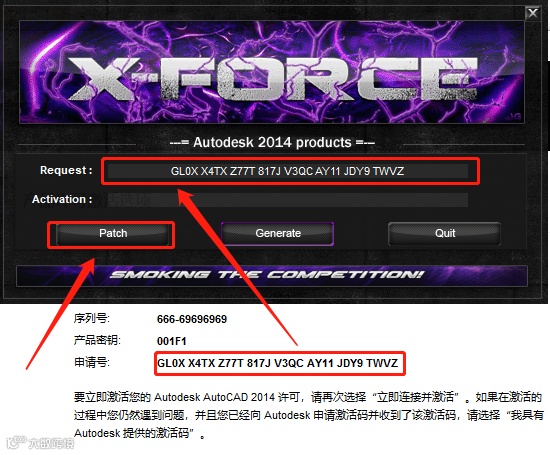Click the Generate button
550x455 pixels.
[277, 234]
